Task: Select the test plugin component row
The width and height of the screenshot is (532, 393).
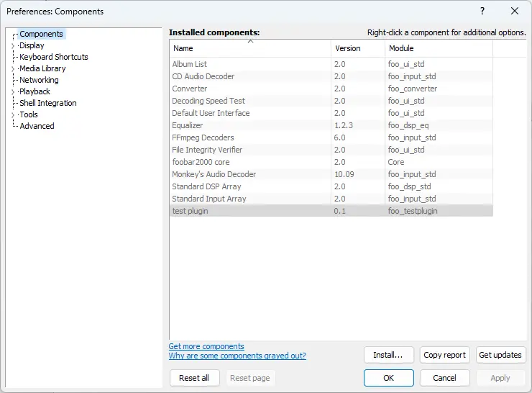Action: point(331,211)
